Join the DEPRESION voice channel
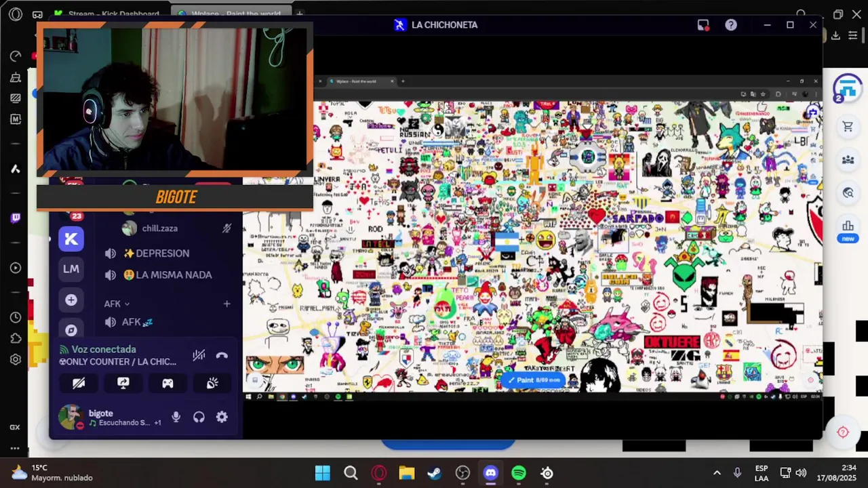The width and height of the screenshot is (868, 488). [x=162, y=253]
